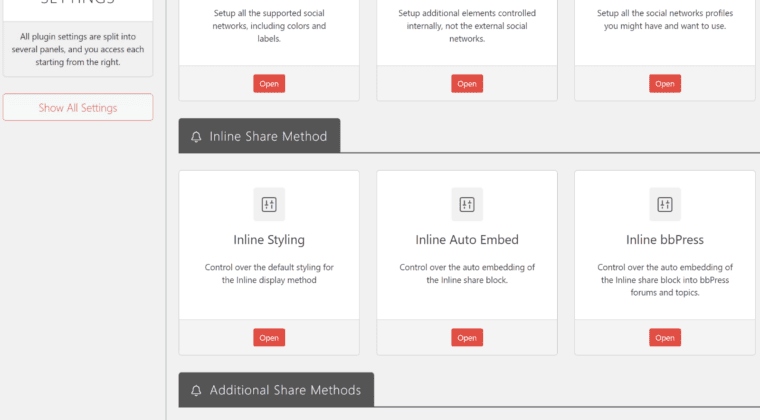Click the Inline Styling description text

(269, 274)
